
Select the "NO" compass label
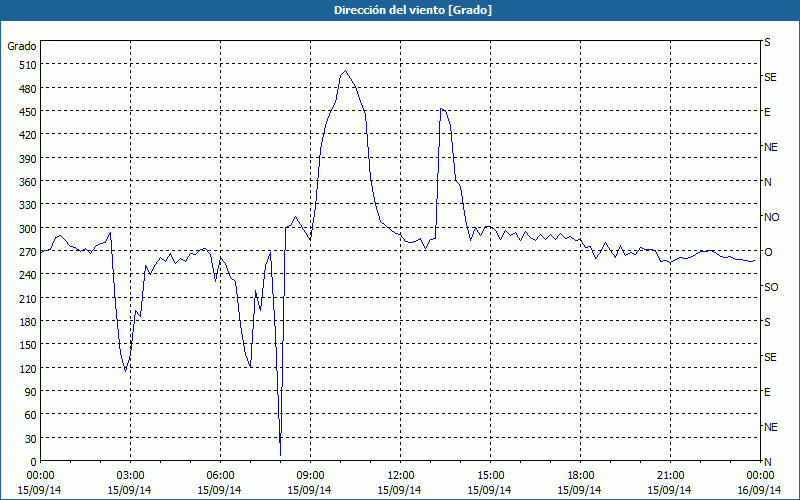coord(771,217)
